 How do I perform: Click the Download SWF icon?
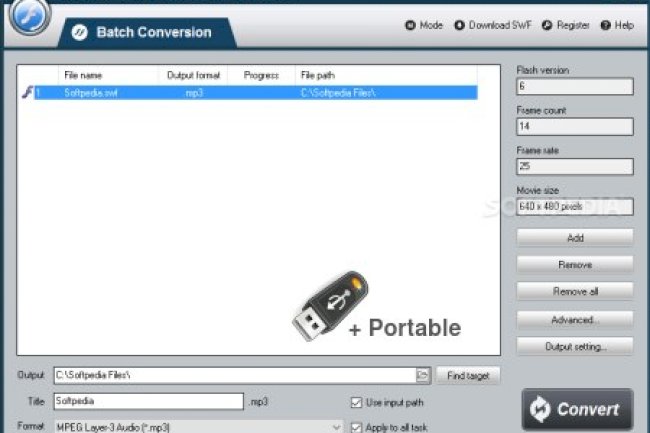[x=459, y=26]
